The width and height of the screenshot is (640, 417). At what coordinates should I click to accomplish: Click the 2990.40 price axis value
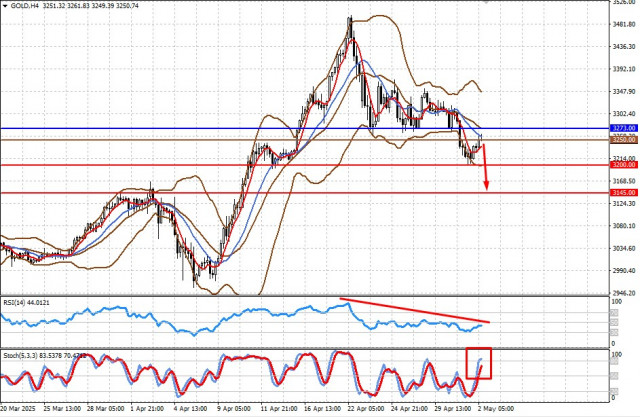(x=624, y=271)
